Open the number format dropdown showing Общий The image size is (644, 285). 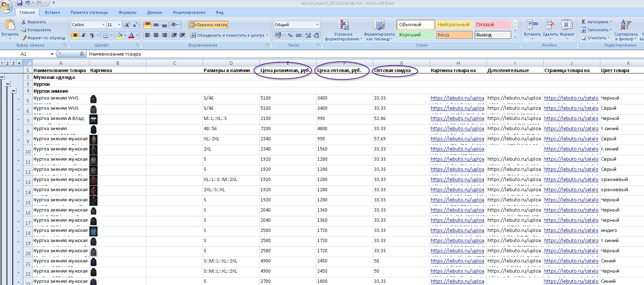coord(317,25)
